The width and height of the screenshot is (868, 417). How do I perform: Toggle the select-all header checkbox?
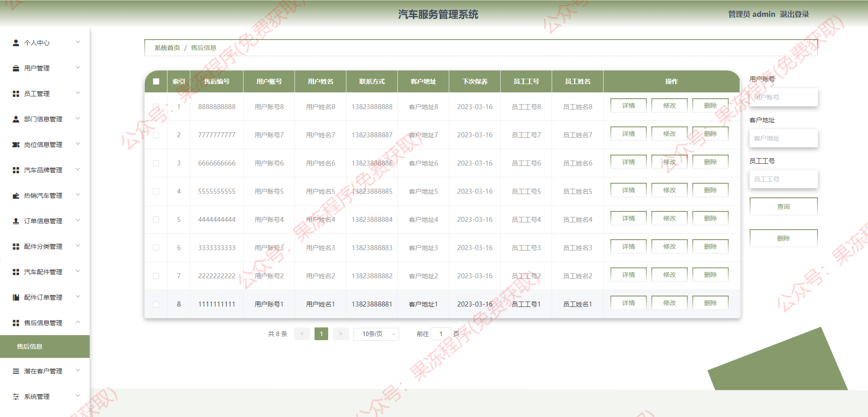coord(156,81)
